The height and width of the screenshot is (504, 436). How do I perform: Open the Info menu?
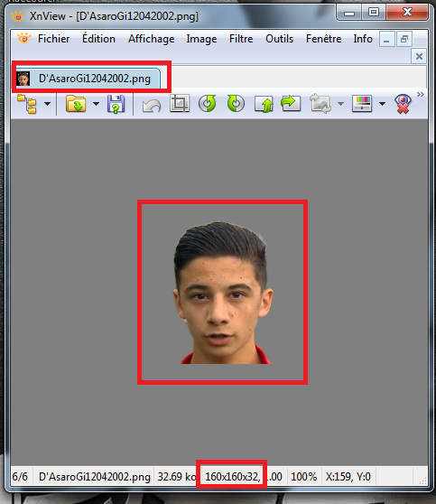[363, 39]
